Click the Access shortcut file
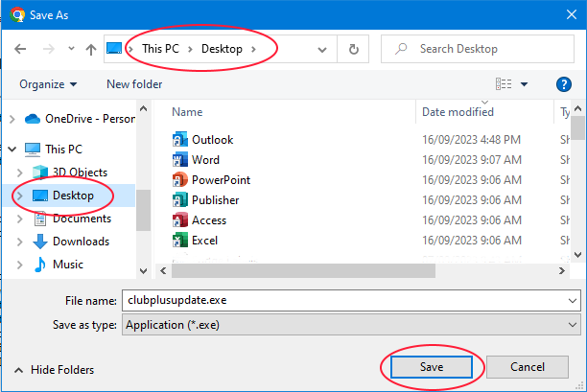587x392 pixels. [x=209, y=220]
